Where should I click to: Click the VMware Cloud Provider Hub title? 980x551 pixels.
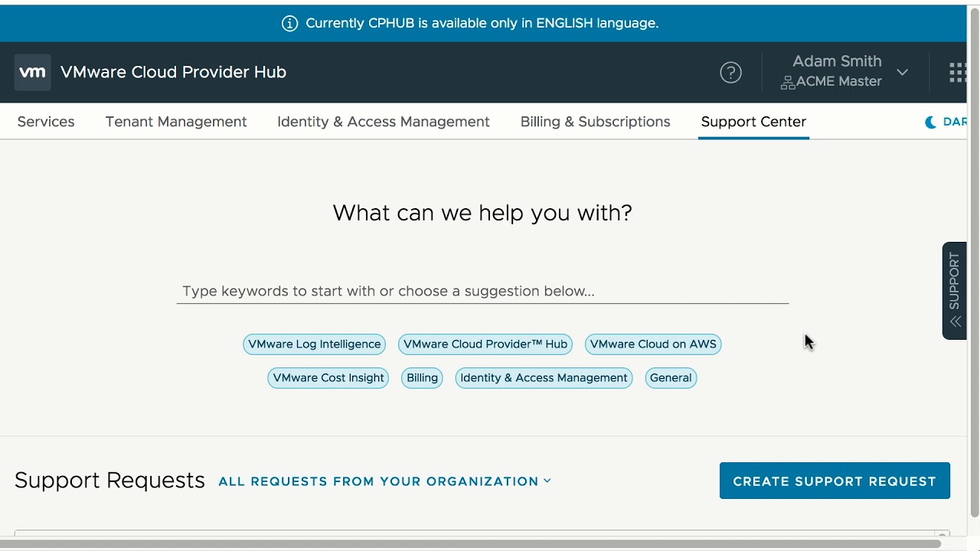[173, 72]
